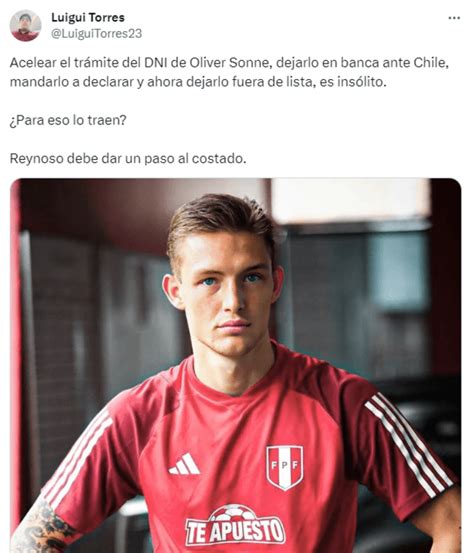Open the @LuiguiTorres23 handle link
The width and height of the screenshot is (474, 553).
tap(96, 34)
